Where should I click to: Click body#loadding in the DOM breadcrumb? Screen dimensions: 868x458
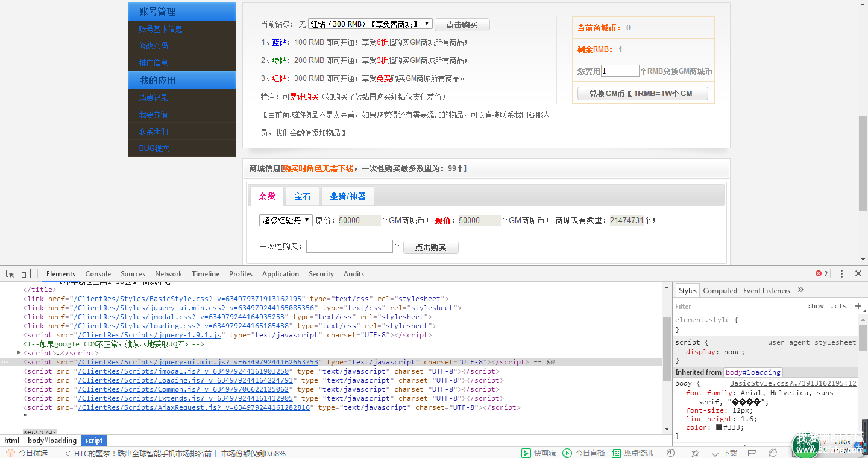click(x=52, y=441)
